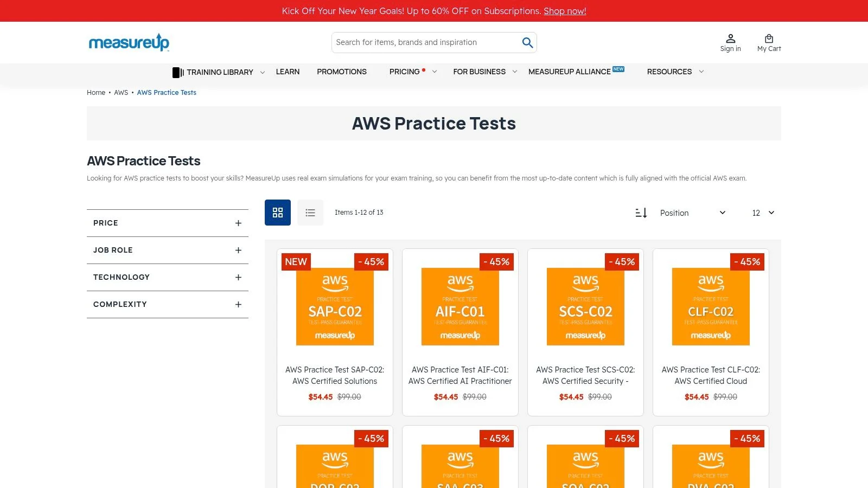
Task: Switch to grid view
Action: pyautogui.click(x=278, y=213)
